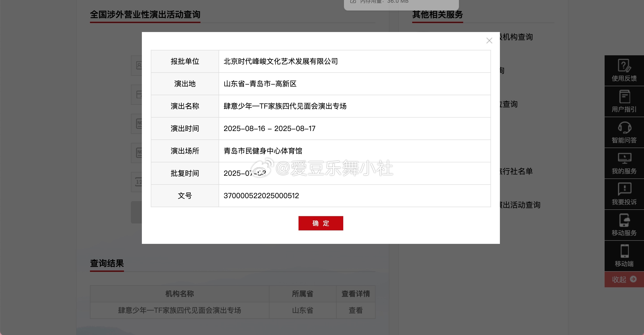The image size is (644, 335).
Task: Confirm with the red 确定 button
Action: tap(320, 223)
